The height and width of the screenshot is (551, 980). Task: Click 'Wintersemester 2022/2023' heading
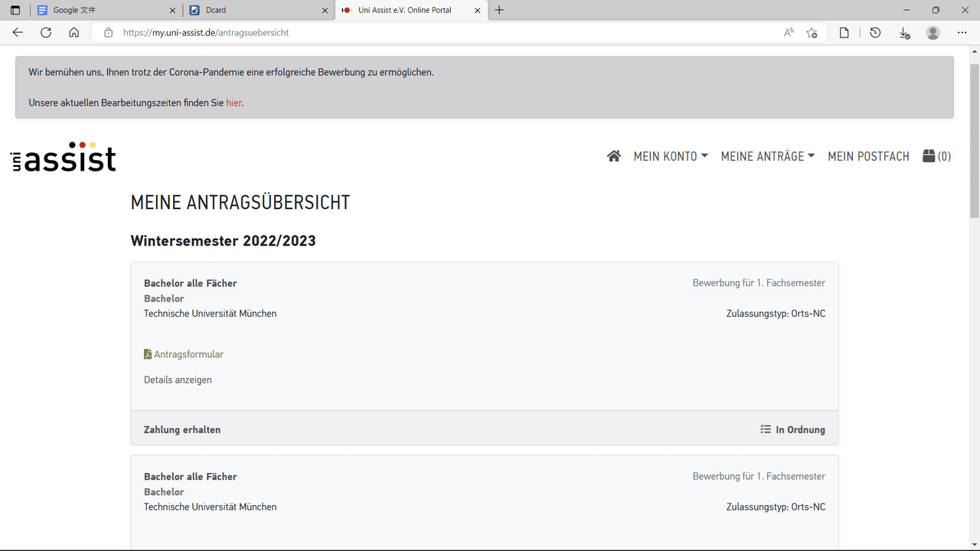click(x=223, y=240)
